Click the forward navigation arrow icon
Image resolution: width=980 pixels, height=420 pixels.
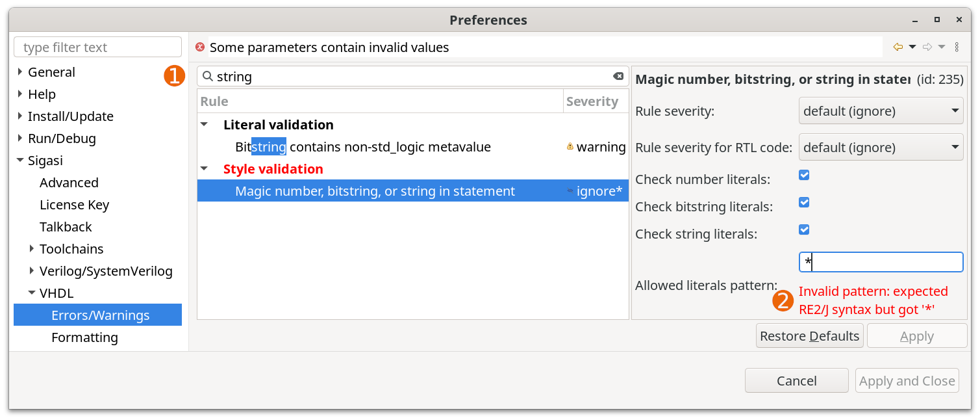[x=927, y=47]
